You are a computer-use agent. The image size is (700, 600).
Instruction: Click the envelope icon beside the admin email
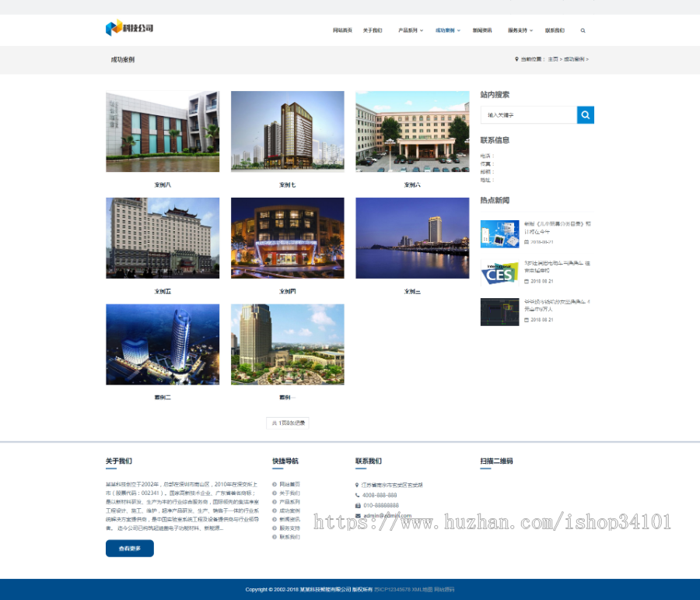(x=356, y=515)
